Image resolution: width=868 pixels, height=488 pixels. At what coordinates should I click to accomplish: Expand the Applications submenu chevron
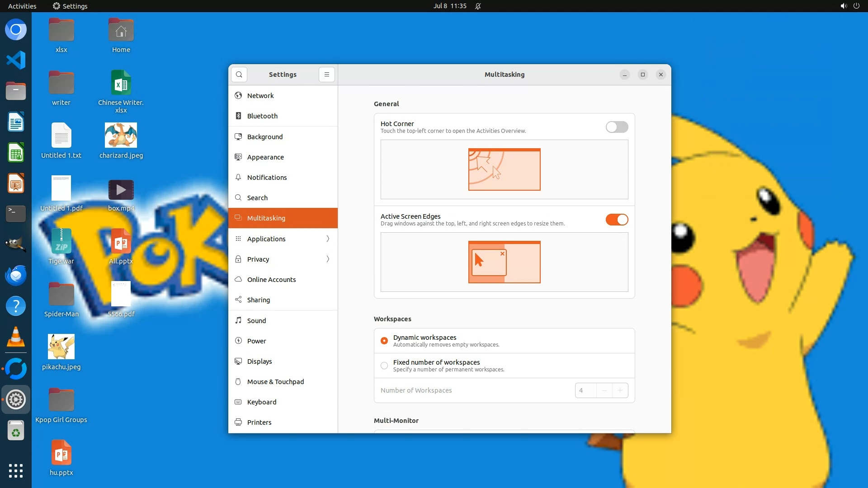(328, 239)
